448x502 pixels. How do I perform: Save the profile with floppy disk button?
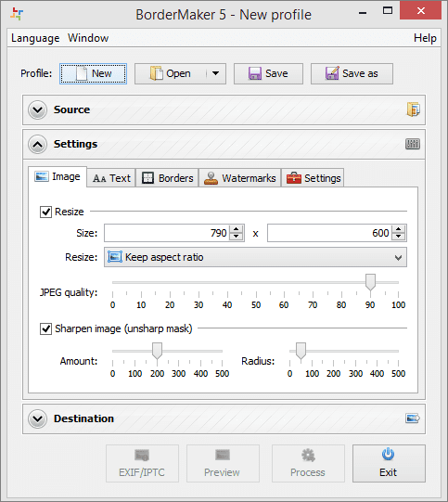268,73
